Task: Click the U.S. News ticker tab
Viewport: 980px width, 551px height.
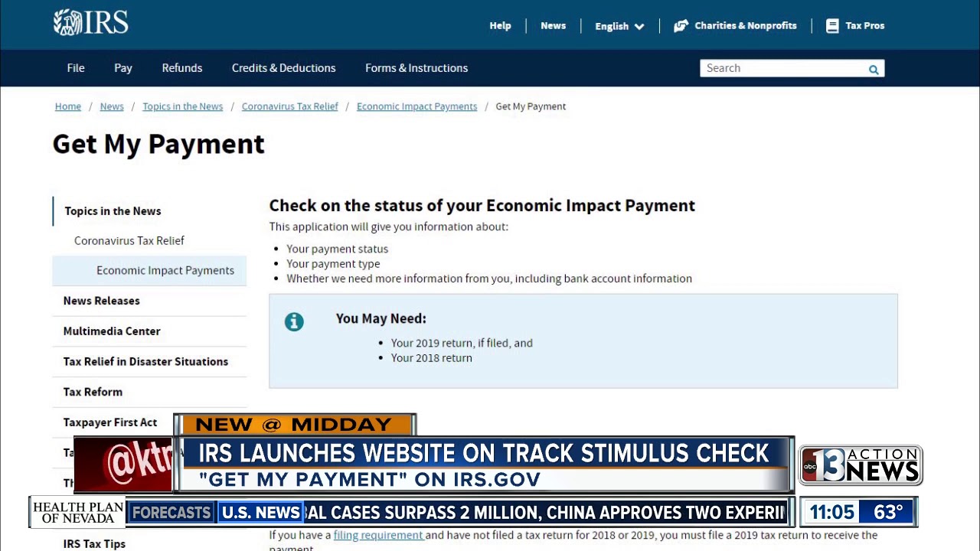Action: click(260, 513)
